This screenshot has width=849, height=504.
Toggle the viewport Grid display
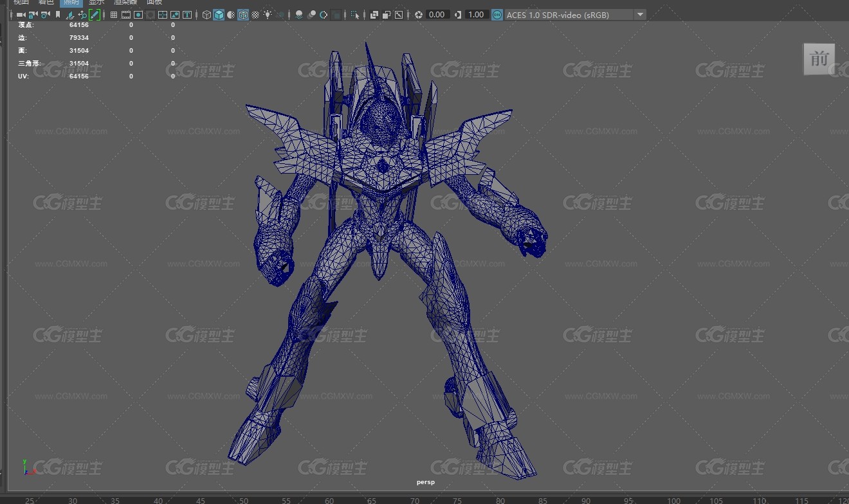pyautogui.click(x=114, y=14)
